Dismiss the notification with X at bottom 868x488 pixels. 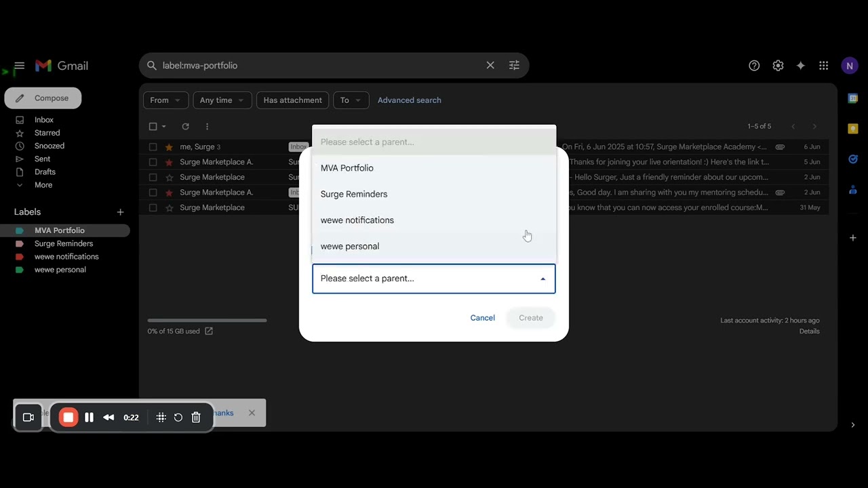[x=252, y=413]
